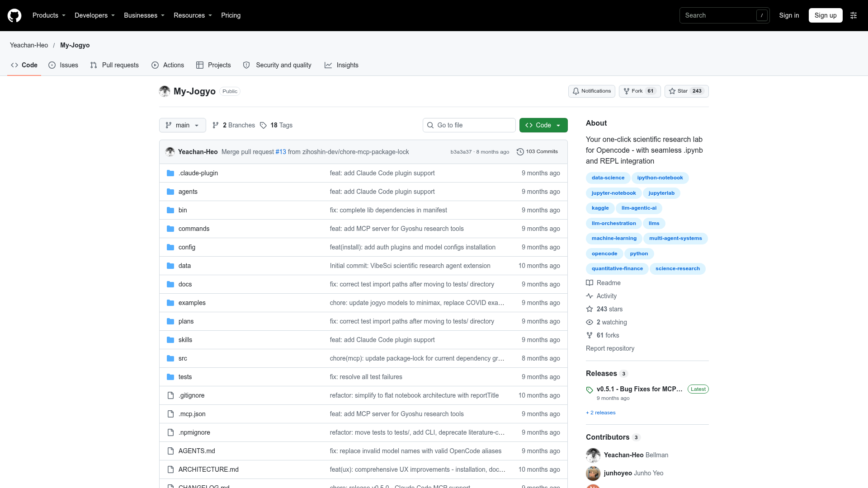Switch to the Insights tab
The image size is (868, 488).
[x=341, y=65]
